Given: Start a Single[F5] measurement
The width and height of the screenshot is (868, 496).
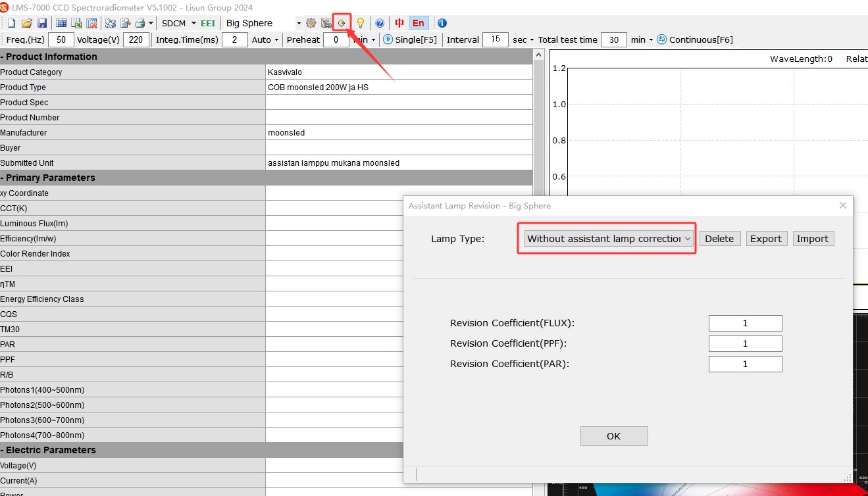Looking at the screenshot, I should (x=410, y=39).
